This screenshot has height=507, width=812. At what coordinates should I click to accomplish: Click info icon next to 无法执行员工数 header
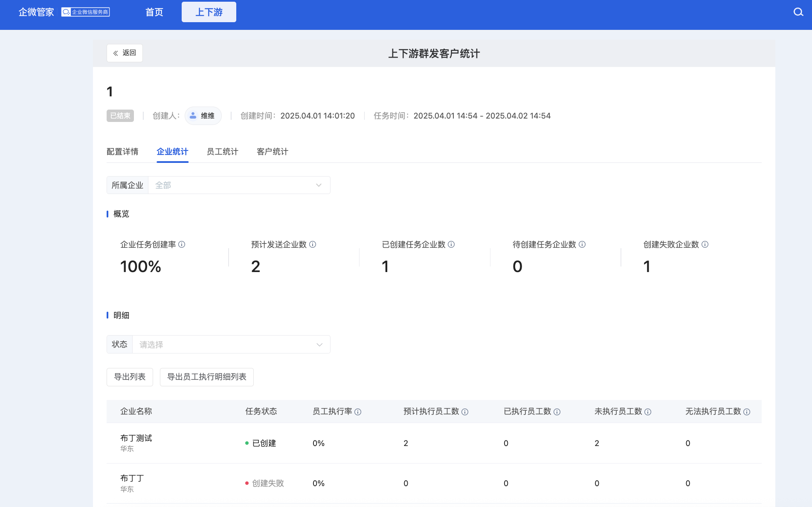(747, 412)
